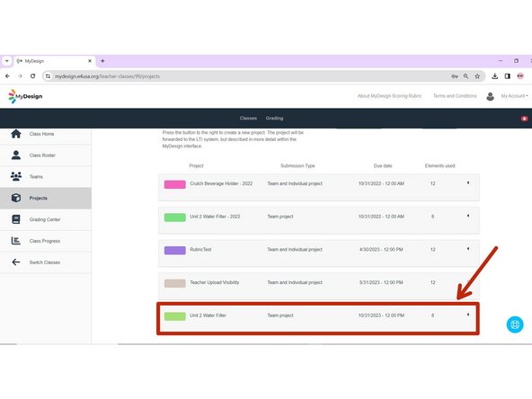Viewport: 532px width, 399px height.
Task: Open the Crutch Beverage Holder - 2022 project
Action: (221, 183)
